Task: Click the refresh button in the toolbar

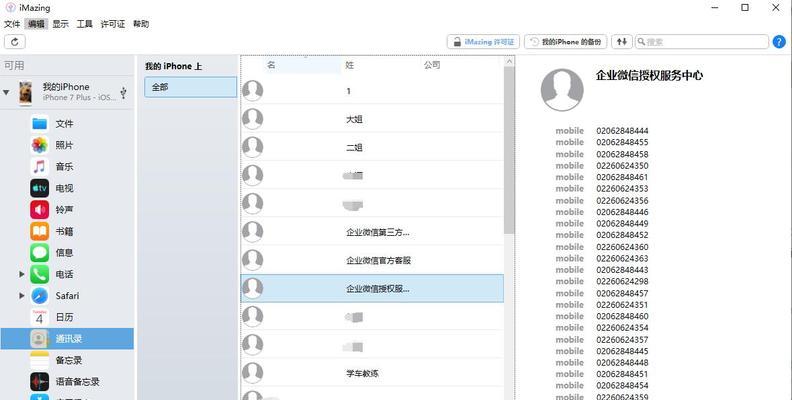Action: pyautogui.click(x=15, y=42)
